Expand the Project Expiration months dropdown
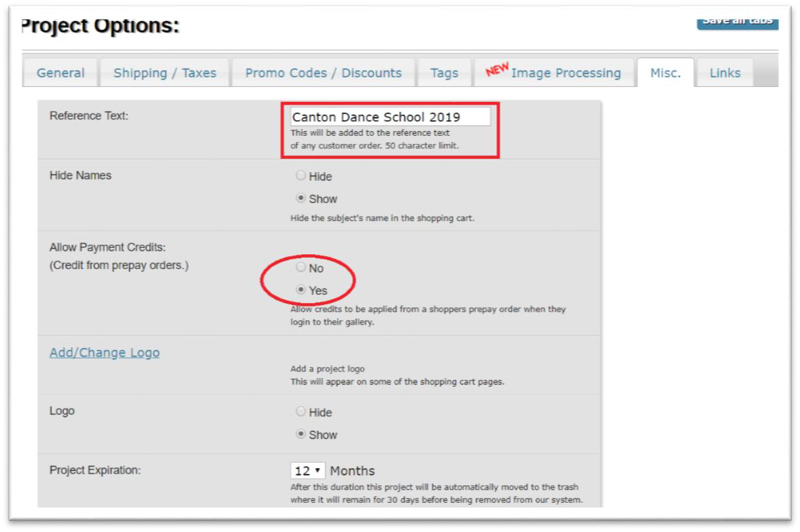The image size is (800, 532). coord(308,471)
